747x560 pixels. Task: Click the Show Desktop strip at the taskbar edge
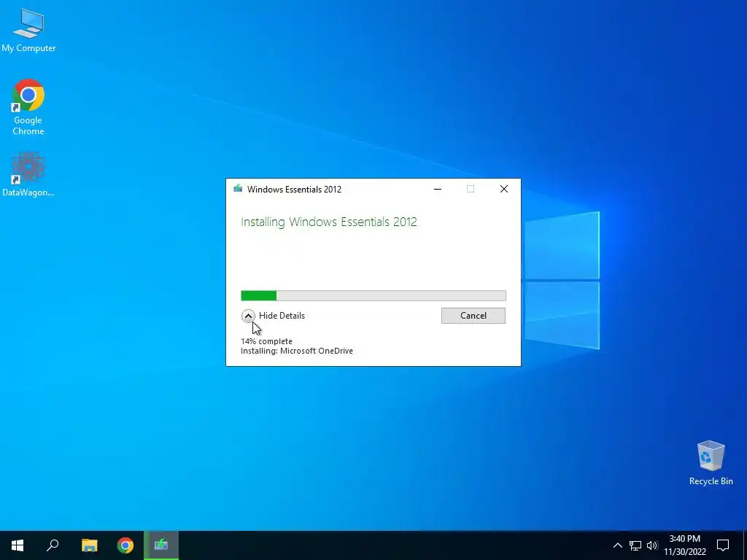pos(745,545)
